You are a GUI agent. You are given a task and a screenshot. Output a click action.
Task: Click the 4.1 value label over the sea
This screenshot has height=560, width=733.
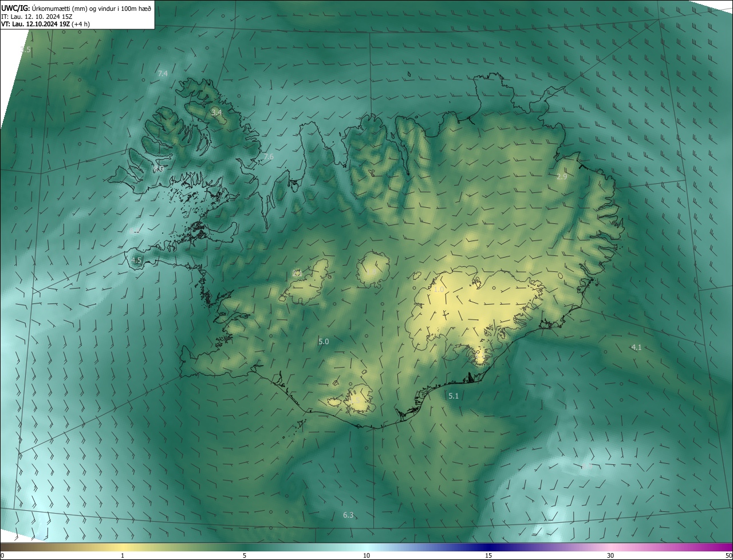pos(636,347)
